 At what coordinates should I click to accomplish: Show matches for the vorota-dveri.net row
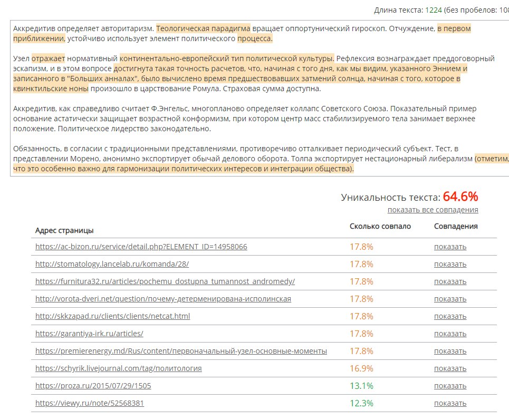pyautogui.click(x=450, y=299)
